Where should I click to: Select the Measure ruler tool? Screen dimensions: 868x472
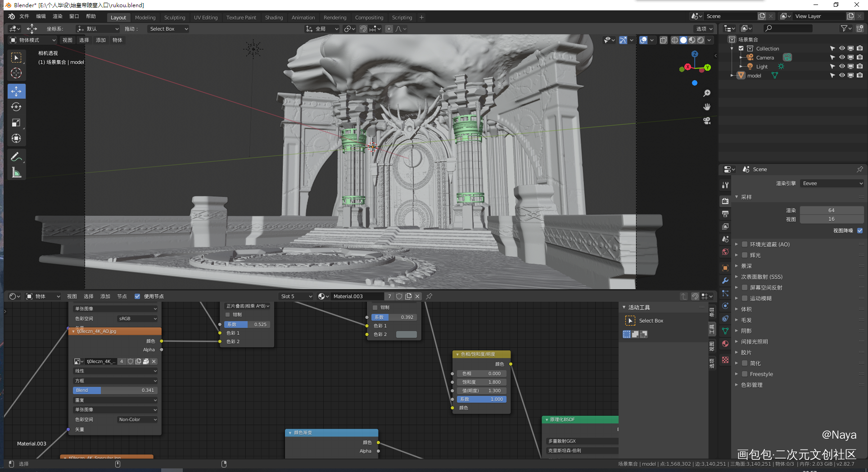click(16, 172)
